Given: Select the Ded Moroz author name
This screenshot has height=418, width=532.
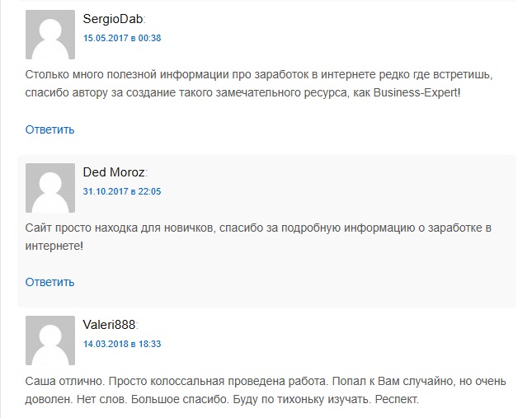Looking at the screenshot, I should pos(114,171).
